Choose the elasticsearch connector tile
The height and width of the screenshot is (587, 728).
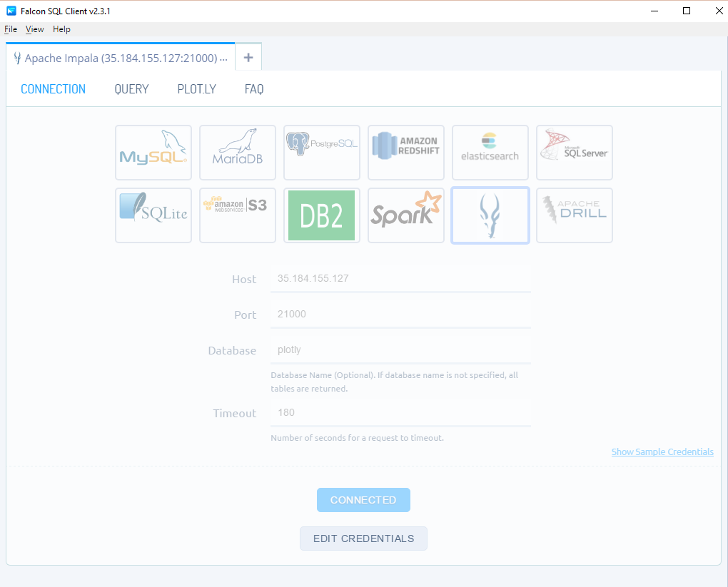(490, 152)
